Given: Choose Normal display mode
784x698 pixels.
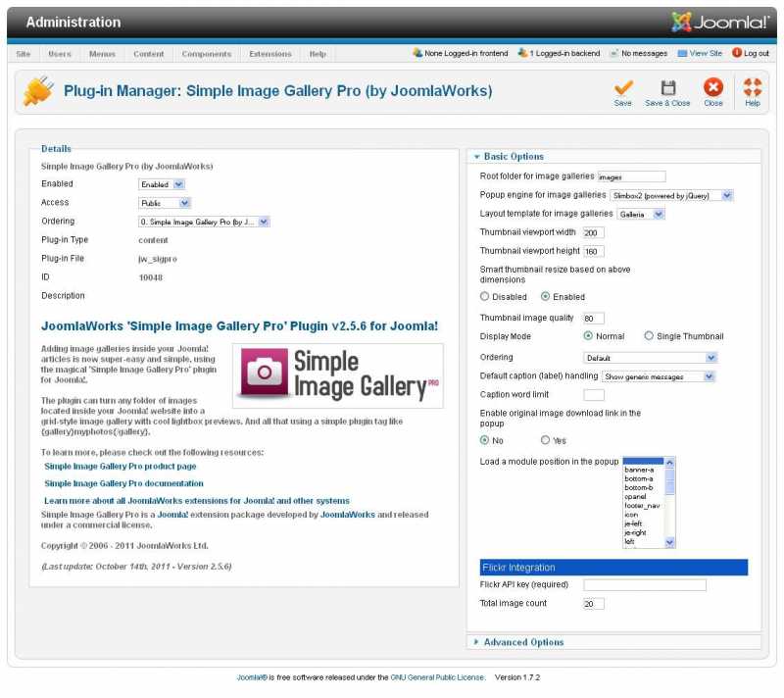Looking at the screenshot, I should [588, 336].
